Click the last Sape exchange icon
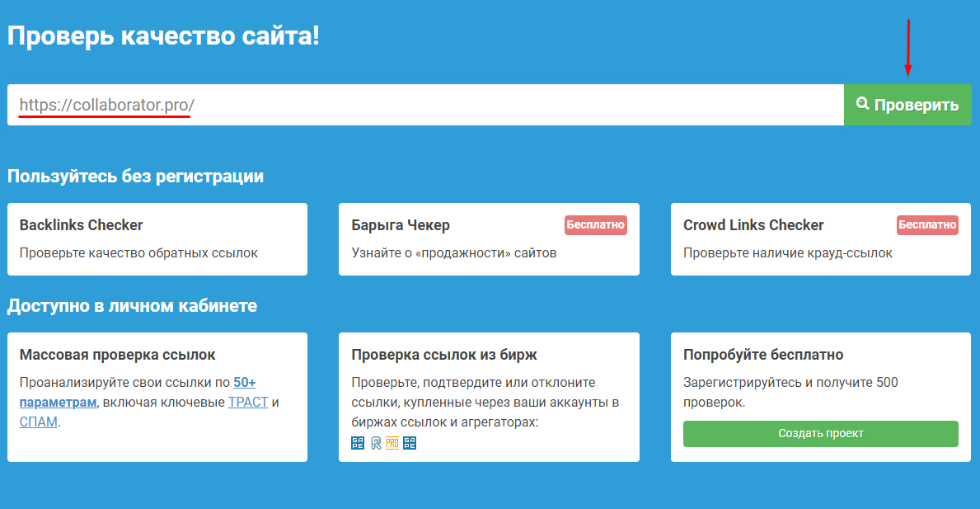The width and height of the screenshot is (980, 509). coord(410,443)
